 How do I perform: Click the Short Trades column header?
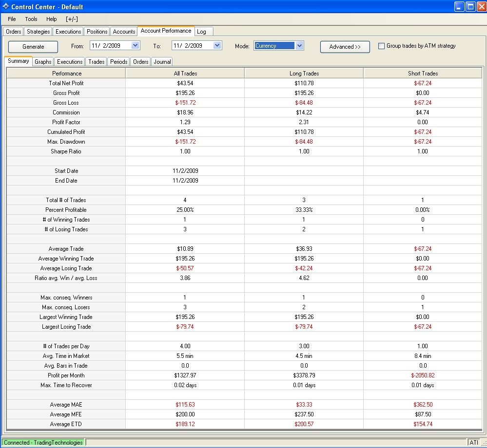(x=423, y=73)
